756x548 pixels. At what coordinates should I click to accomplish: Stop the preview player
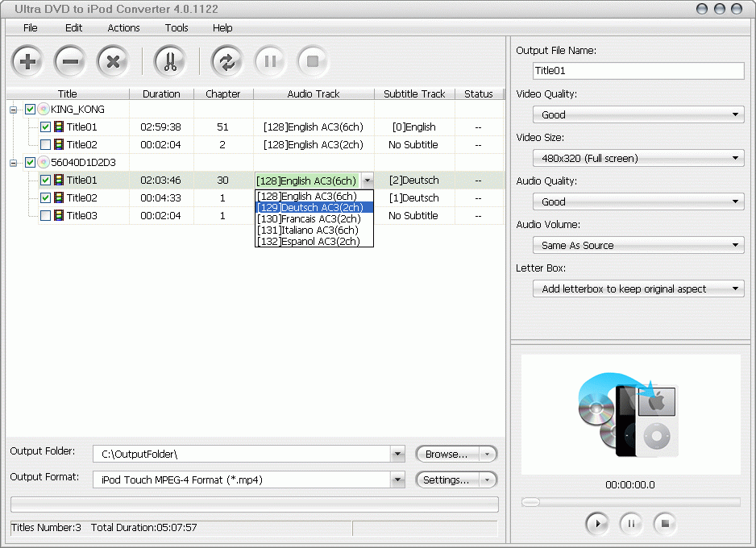665,523
